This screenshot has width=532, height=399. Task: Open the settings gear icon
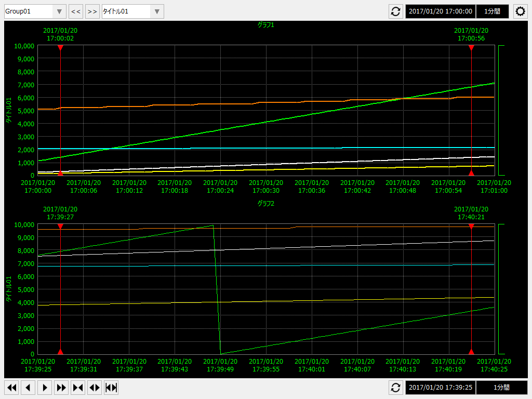click(520, 11)
